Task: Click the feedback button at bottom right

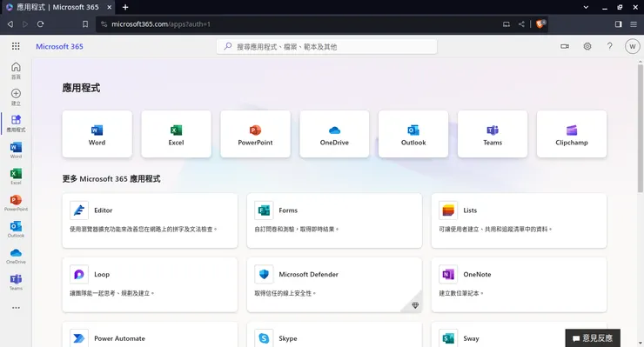Action: point(593,338)
